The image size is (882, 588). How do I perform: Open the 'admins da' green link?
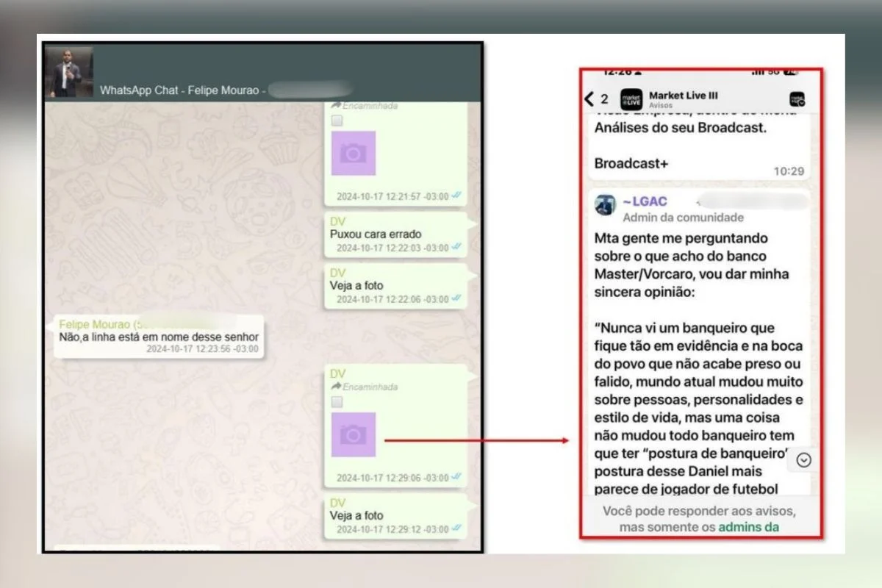748,527
